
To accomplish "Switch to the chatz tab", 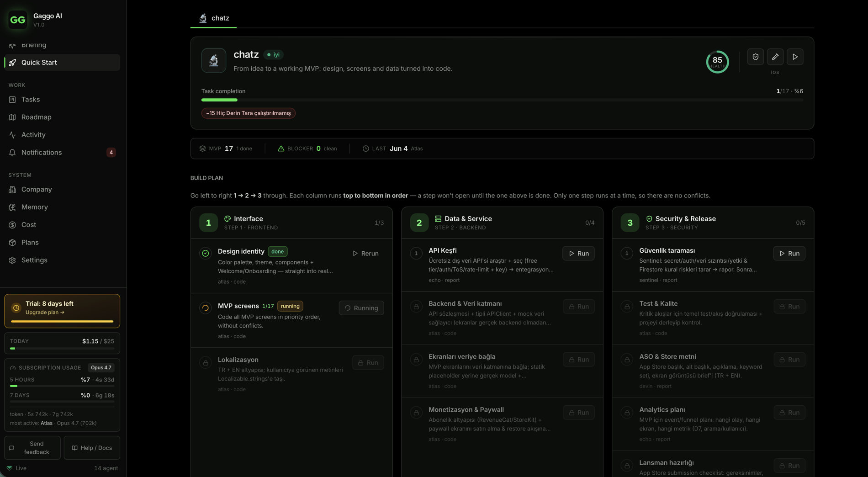I will [214, 18].
